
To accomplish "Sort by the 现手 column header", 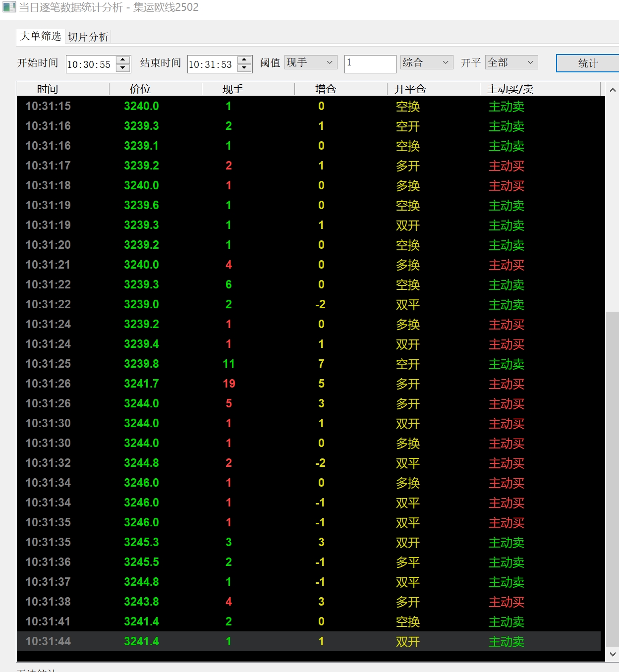I will click(x=248, y=89).
